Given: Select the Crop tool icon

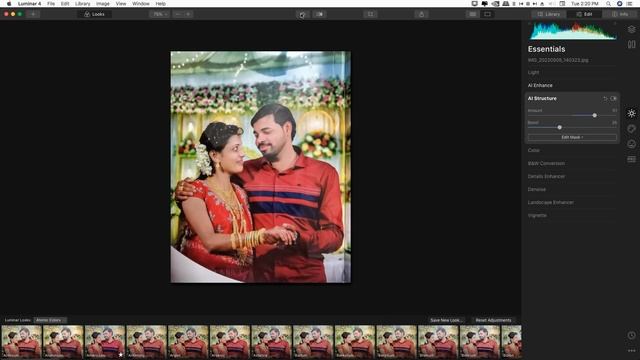Looking at the screenshot, I should [x=370, y=14].
